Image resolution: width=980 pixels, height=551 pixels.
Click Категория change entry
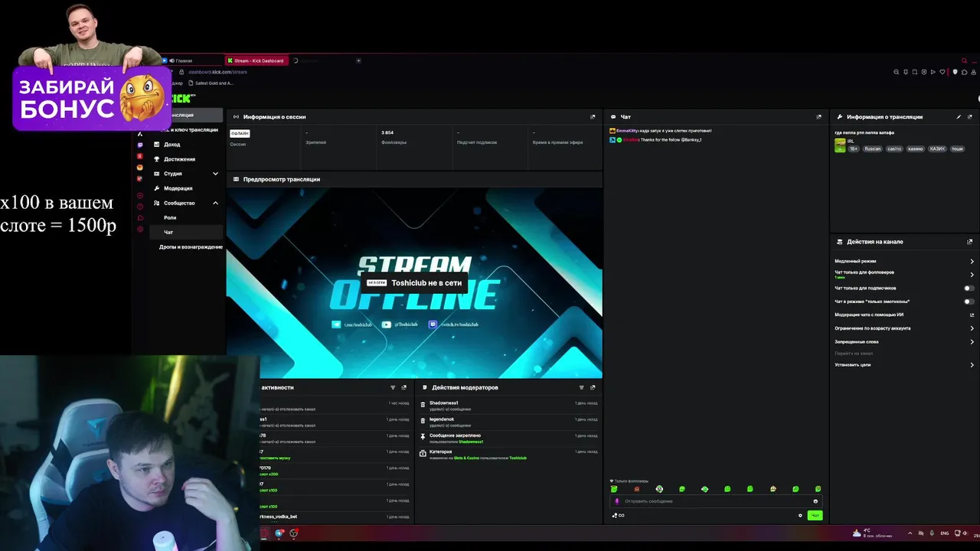(508, 455)
